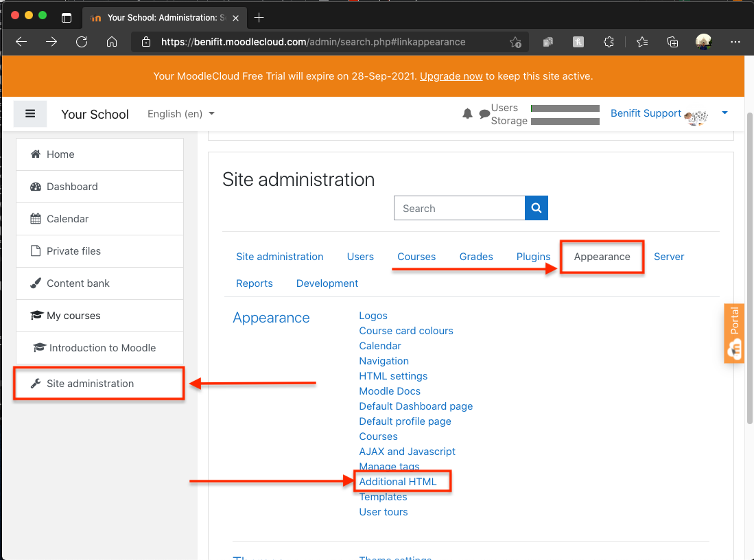The height and width of the screenshot is (560, 754).
Task: Click the Benifit Support profile name
Action: [x=646, y=113]
